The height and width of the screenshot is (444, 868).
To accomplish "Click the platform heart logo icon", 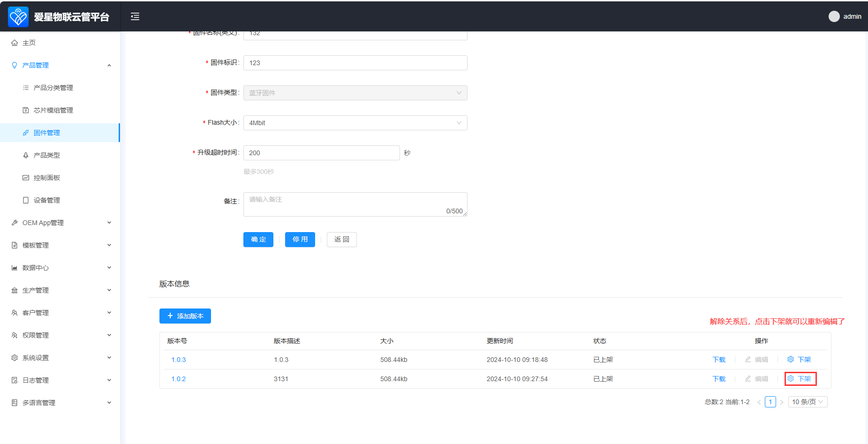I will point(18,17).
